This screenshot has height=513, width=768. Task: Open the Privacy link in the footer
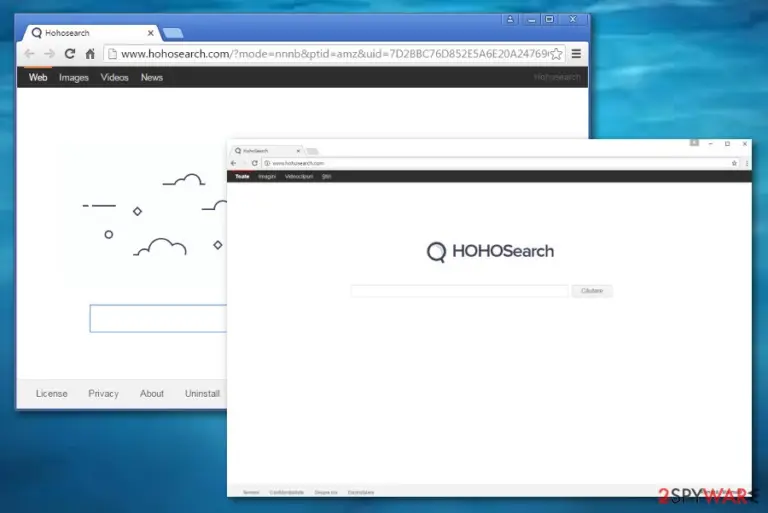pyautogui.click(x=103, y=393)
